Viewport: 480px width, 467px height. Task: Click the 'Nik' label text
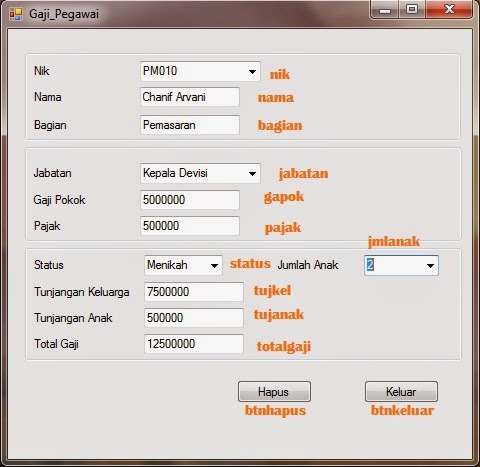42,71
